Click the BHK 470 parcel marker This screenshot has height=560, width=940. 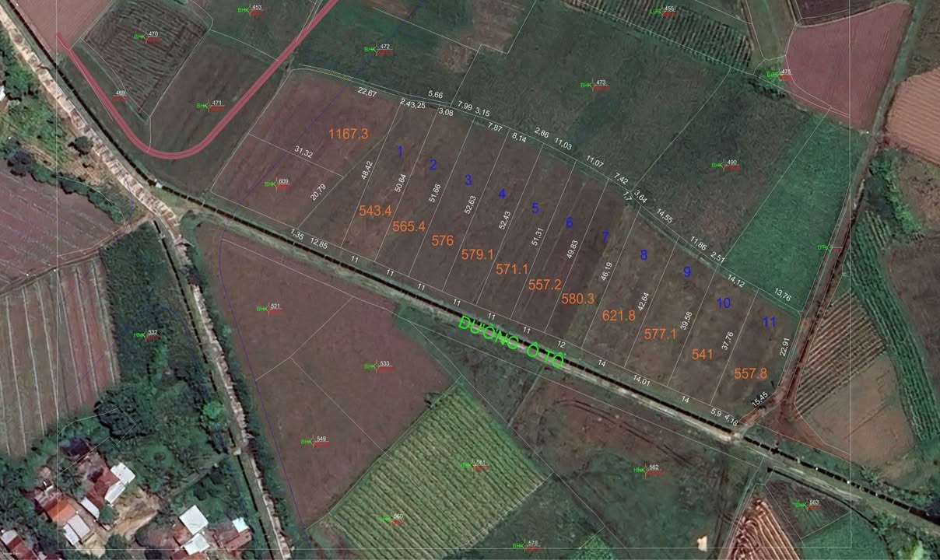click(x=146, y=36)
